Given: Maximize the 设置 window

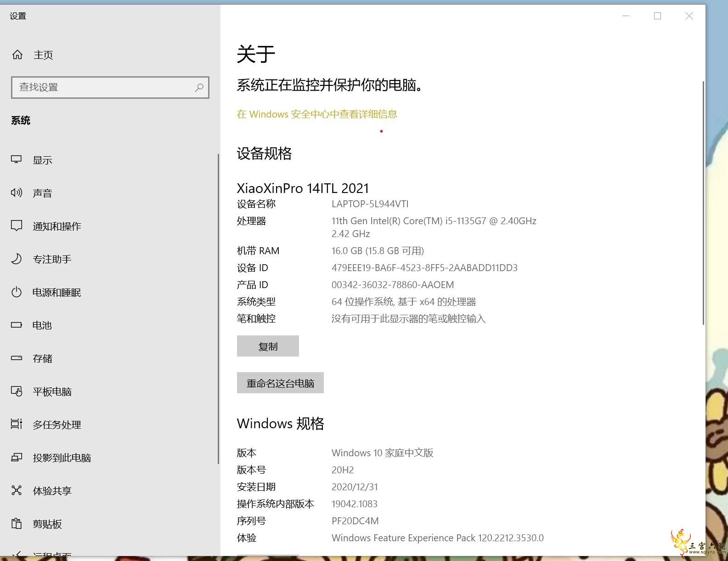Looking at the screenshot, I should pyautogui.click(x=657, y=16).
